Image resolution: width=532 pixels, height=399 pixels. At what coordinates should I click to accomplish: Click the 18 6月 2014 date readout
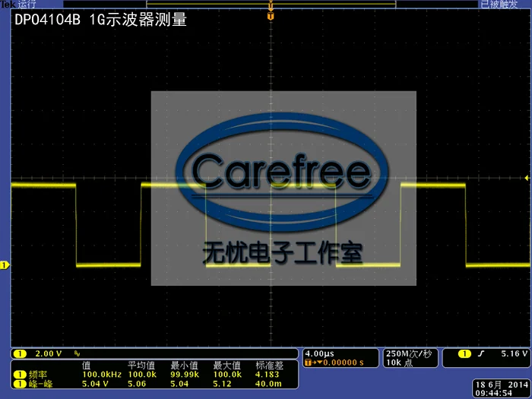click(502, 385)
